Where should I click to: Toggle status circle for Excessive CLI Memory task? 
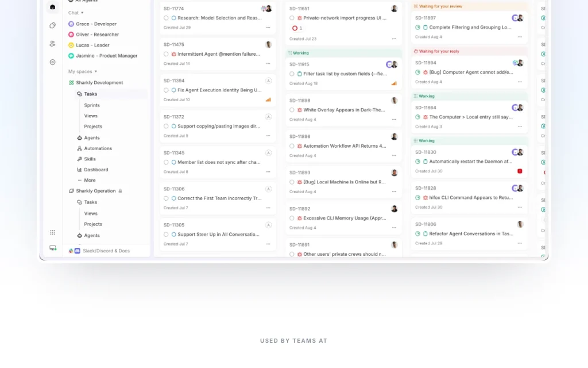click(292, 218)
